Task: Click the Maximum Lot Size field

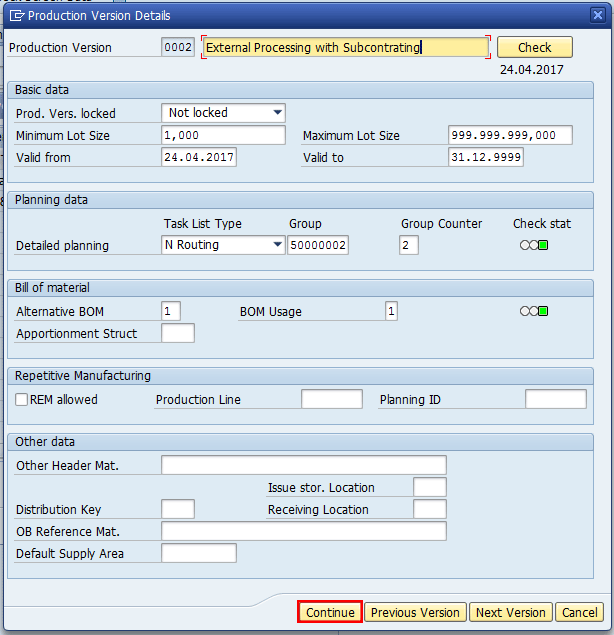Action: [x=510, y=135]
